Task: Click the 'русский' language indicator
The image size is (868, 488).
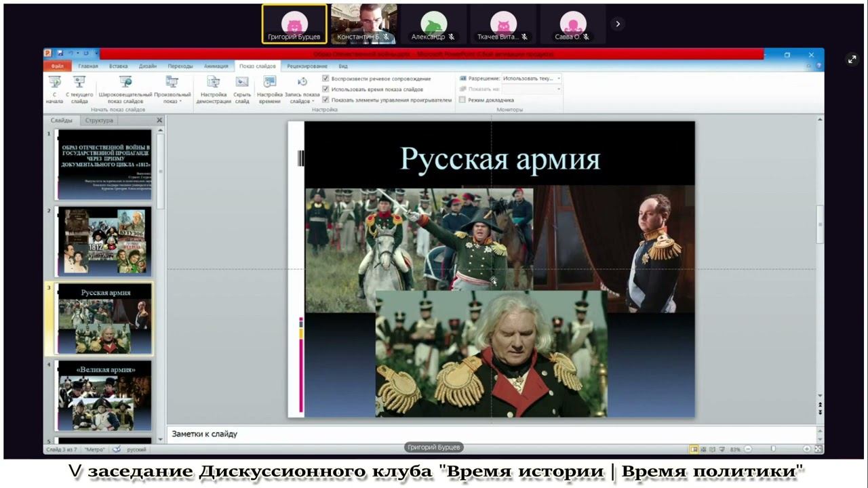Action: click(137, 449)
